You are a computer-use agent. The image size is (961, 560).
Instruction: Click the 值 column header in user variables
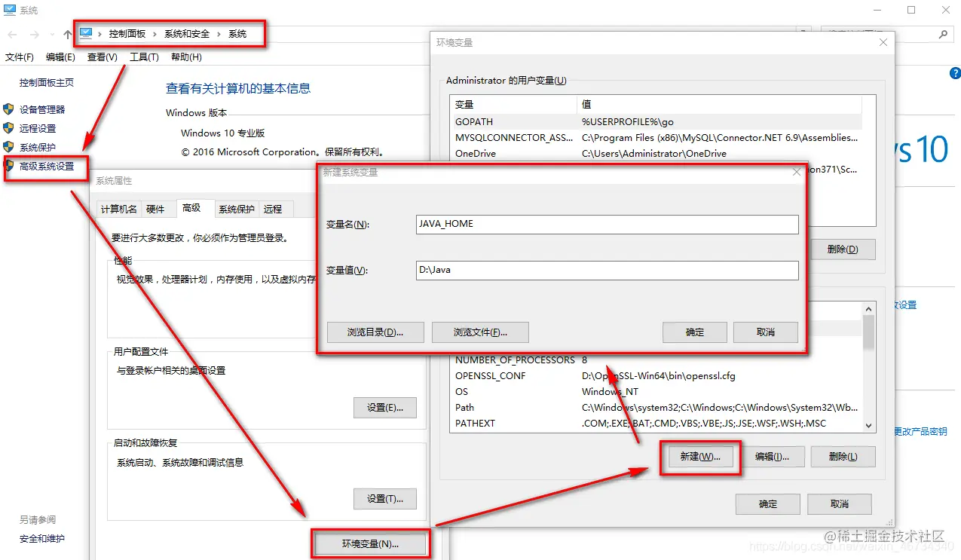click(719, 104)
